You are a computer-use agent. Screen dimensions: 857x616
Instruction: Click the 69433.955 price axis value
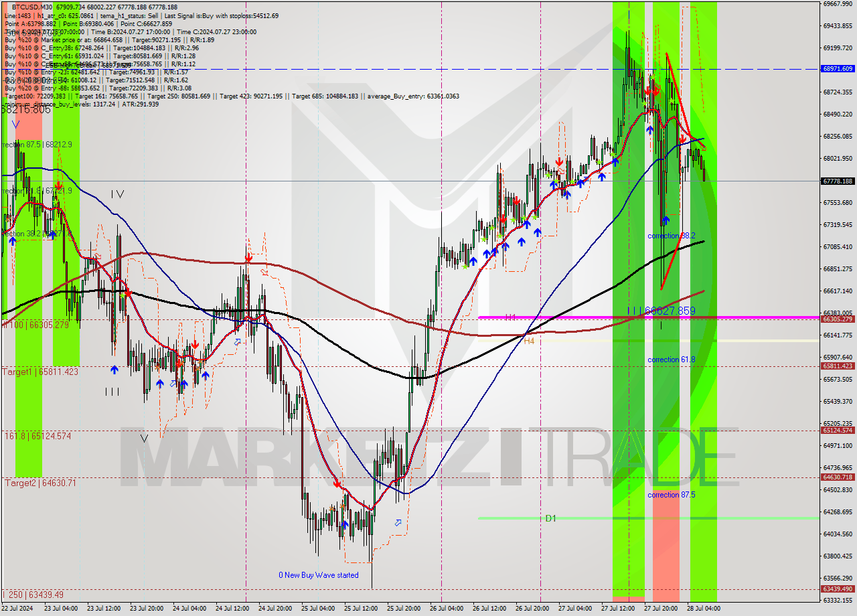[838, 25]
